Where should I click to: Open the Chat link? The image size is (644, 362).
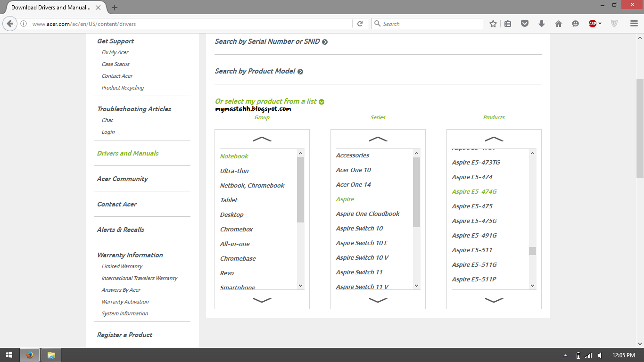point(107,120)
